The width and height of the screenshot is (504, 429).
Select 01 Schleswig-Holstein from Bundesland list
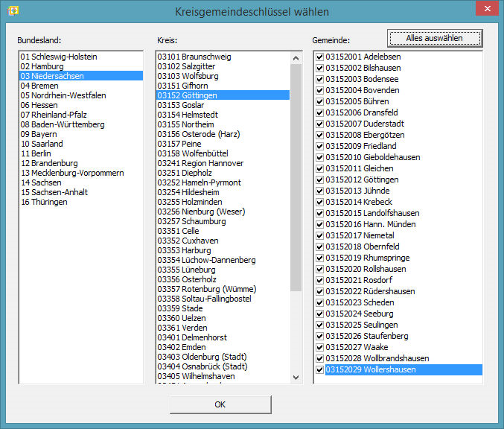59,57
